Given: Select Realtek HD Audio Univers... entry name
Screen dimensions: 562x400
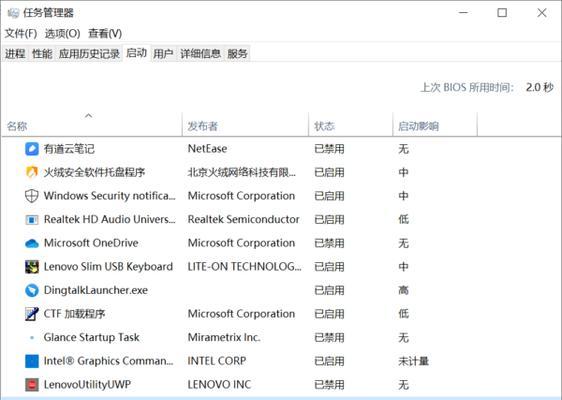Looking at the screenshot, I should tap(110, 219).
